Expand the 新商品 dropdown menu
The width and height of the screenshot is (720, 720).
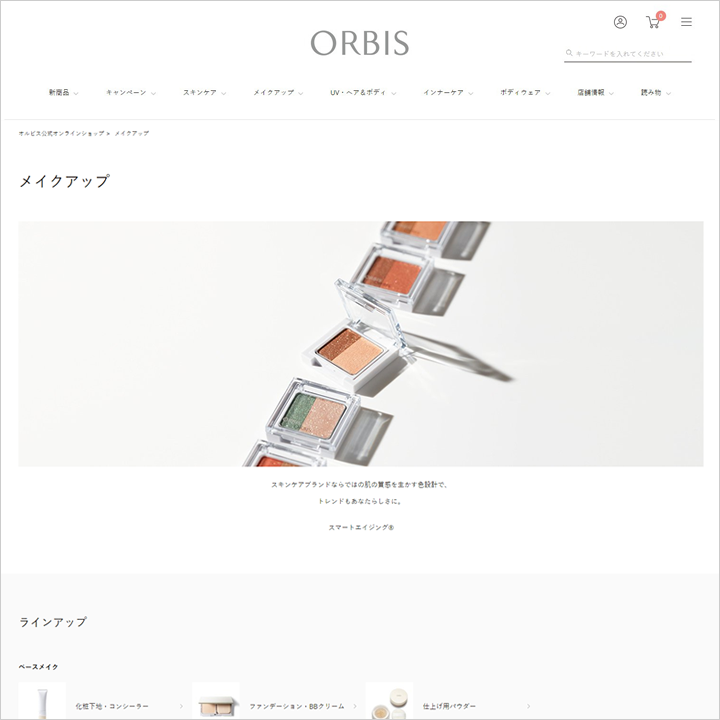pyautogui.click(x=64, y=93)
